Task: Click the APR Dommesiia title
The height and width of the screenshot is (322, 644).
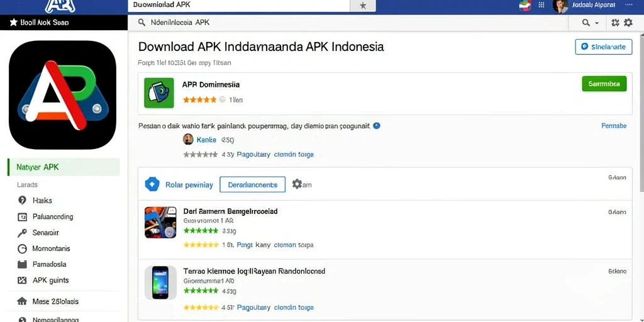Action: pyautogui.click(x=211, y=85)
